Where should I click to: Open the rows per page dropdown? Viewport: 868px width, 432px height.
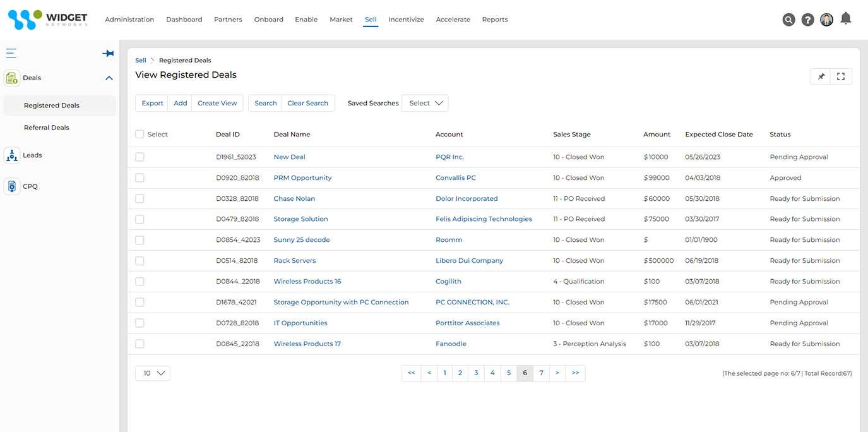(x=153, y=373)
